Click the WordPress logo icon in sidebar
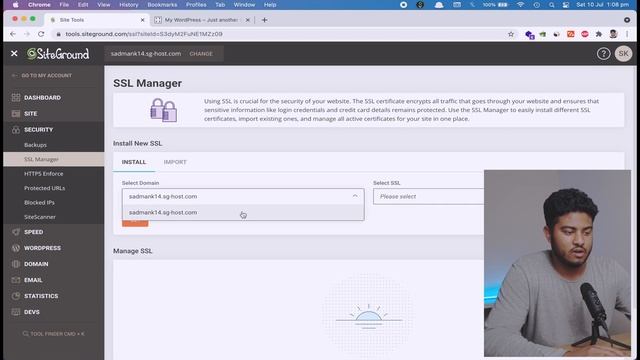The height and width of the screenshot is (360, 640). coord(16,248)
